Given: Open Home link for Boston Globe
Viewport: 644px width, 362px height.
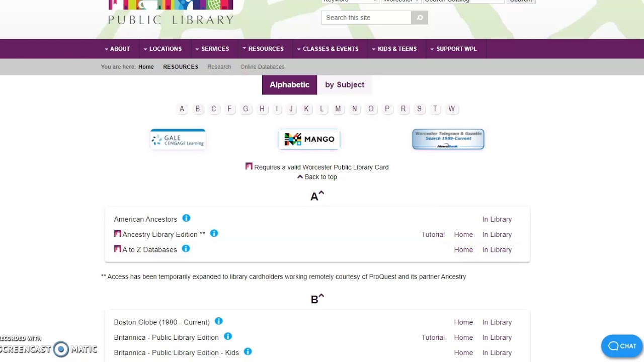Looking at the screenshot, I should pos(463,322).
